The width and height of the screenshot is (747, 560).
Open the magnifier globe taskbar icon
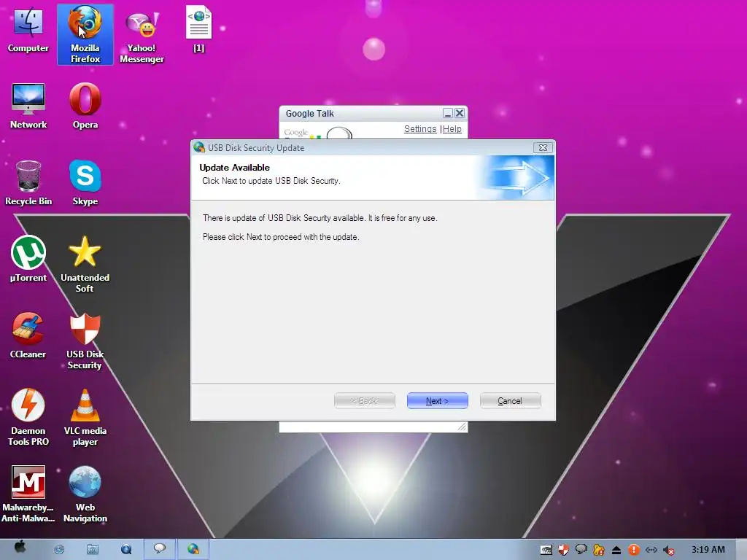pos(126,550)
